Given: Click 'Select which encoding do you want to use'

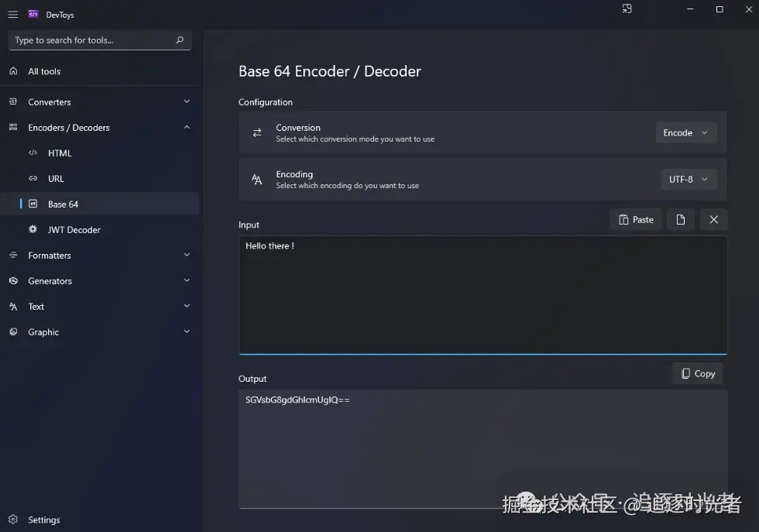Looking at the screenshot, I should [x=348, y=186].
